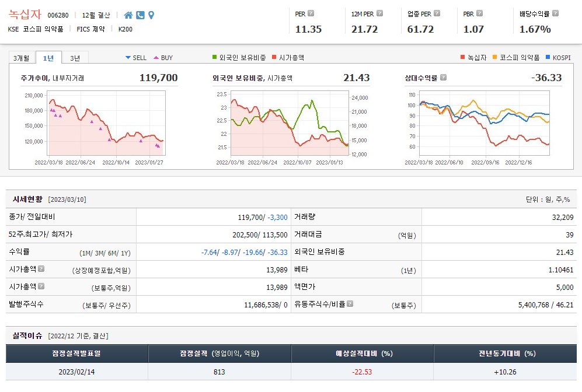Open help icon next to PBR
Viewport: 582px width, 392px height.
coord(480,13)
